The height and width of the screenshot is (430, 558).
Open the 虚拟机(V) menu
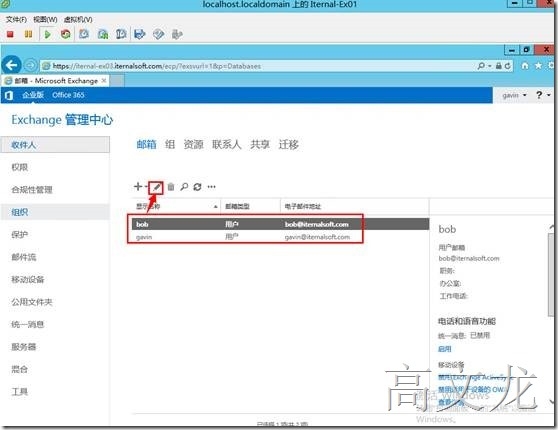pos(78,20)
